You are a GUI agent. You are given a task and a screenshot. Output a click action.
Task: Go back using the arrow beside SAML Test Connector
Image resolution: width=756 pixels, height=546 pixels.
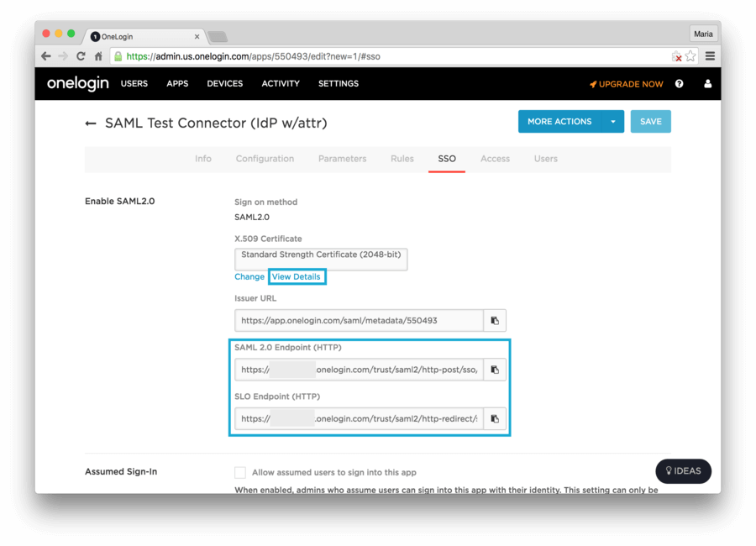91,123
